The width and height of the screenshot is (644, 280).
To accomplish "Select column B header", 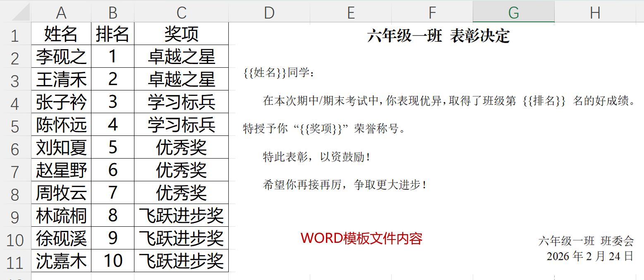I will 113,13.
